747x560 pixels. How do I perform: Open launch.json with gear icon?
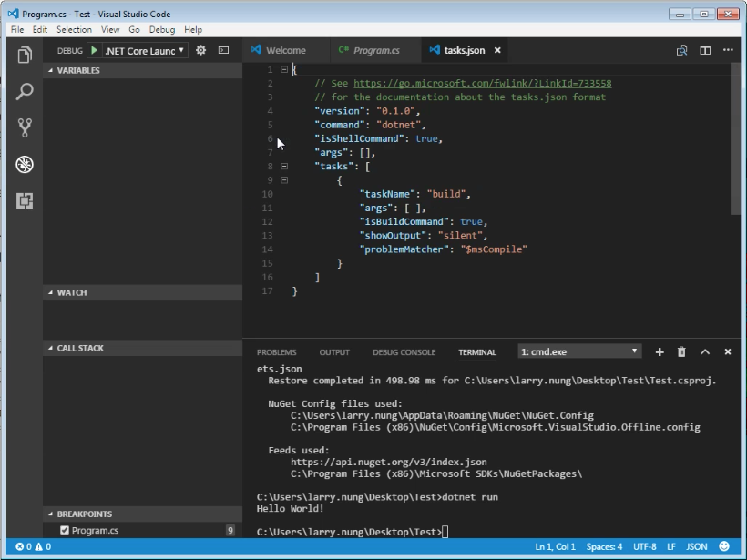tap(201, 50)
